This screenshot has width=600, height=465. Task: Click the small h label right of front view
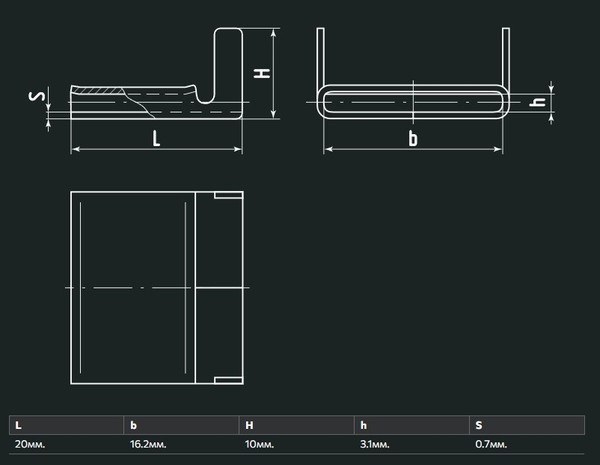click(538, 102)
